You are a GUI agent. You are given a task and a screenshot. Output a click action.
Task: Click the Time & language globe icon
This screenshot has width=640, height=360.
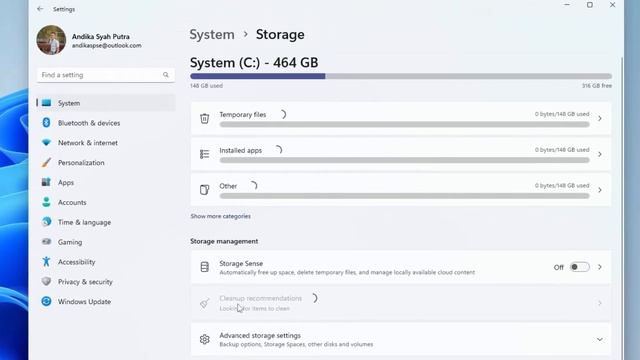(47, 222)
